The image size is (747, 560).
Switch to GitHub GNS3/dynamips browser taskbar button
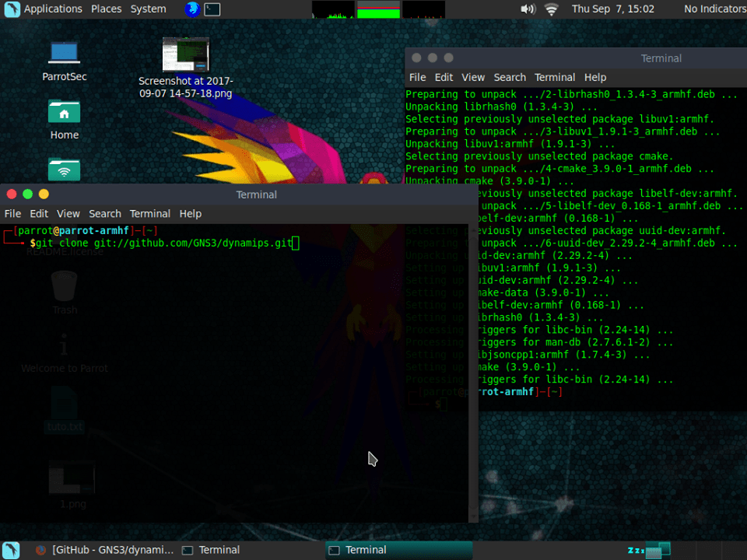105,550
